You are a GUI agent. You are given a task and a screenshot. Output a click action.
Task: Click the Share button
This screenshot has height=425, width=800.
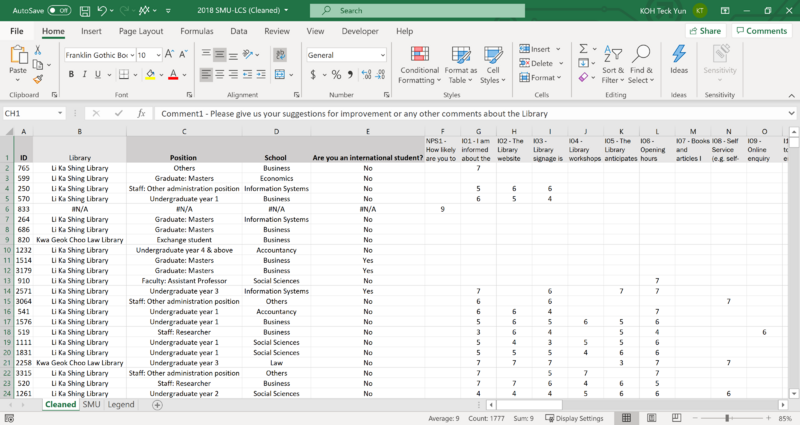coord(706,31)
